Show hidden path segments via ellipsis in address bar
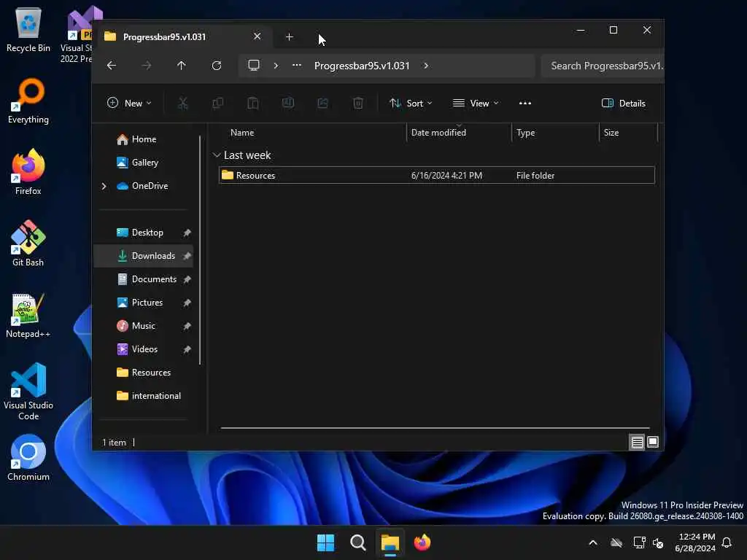The image size is (747, 560). 297,65
